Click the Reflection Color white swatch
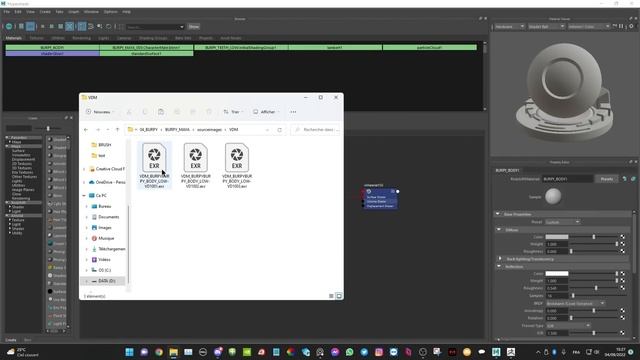Viewport: 640px width, 360px height. coord(557,273)
